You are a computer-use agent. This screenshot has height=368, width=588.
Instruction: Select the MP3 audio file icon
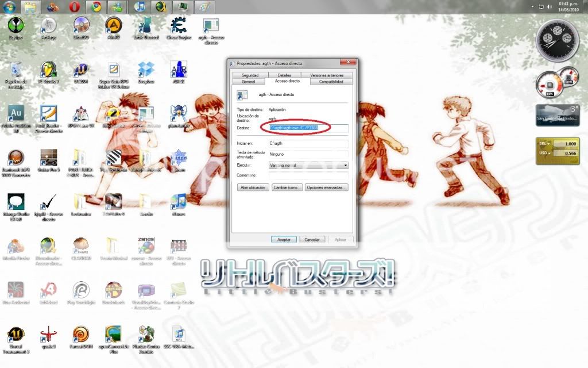(x=179, y=338)
